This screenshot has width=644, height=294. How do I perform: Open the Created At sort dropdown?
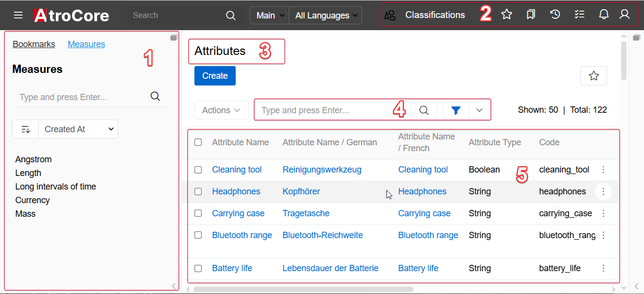(x=78, y=129)
